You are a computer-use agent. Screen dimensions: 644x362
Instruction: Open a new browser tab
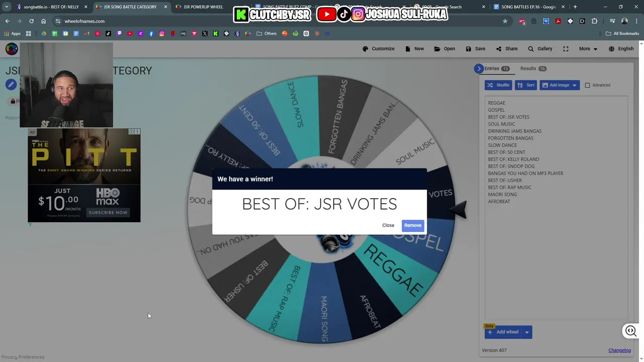click(x=575, y=7)
